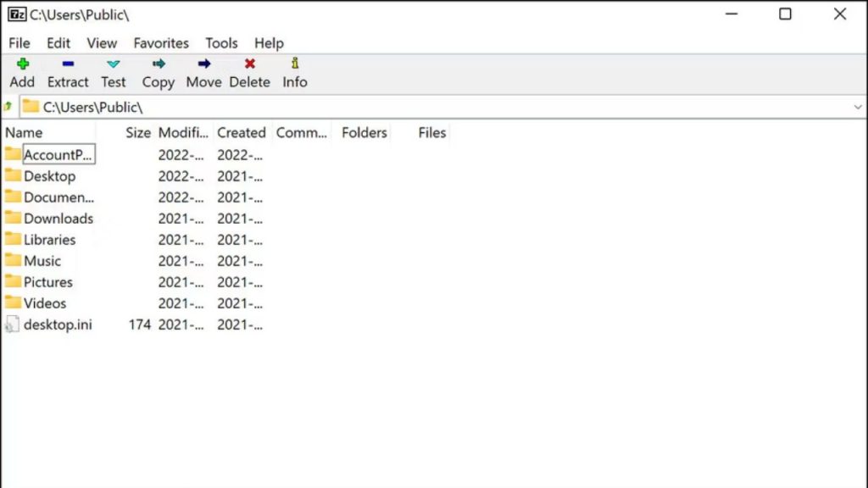Select the Downloads folder
The width and height of the screenshot is (868, 488).
tap(58, 219)
